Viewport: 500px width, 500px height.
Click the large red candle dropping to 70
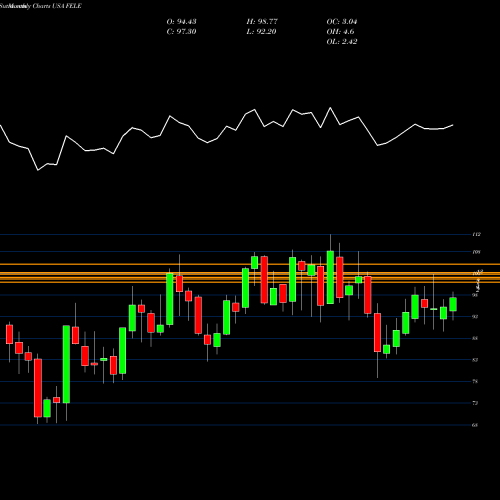[38, 388]
